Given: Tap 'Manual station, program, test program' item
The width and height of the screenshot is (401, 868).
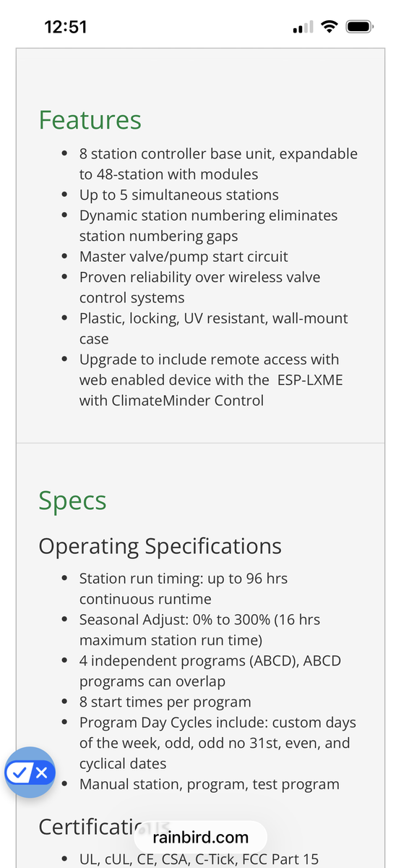Looking at the screenshot, I should (210, 784).
